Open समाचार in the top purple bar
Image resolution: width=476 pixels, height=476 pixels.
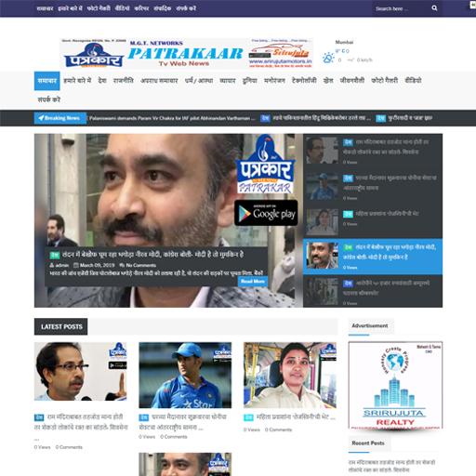(45, 8)
